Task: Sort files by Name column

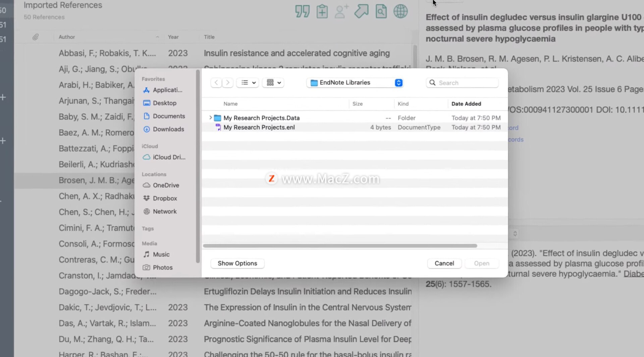Action: tap(230, 104)
